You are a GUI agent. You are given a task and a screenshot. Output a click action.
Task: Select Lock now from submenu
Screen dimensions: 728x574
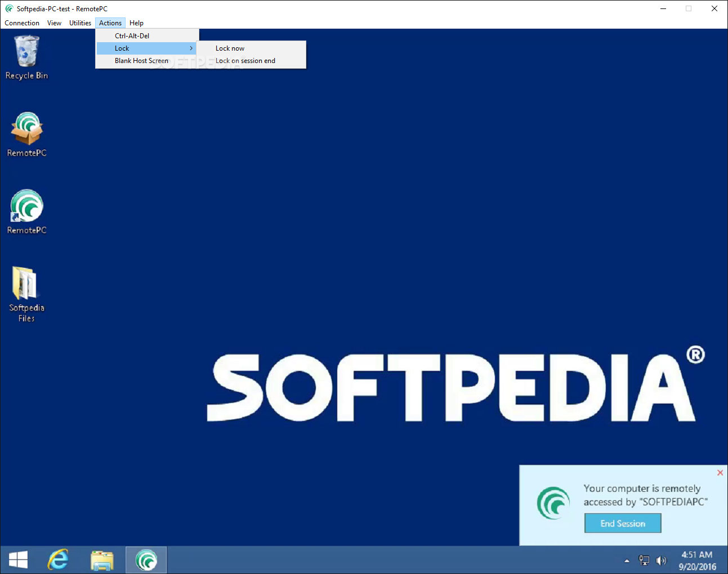pyautogui.click(x=251, y=48)
